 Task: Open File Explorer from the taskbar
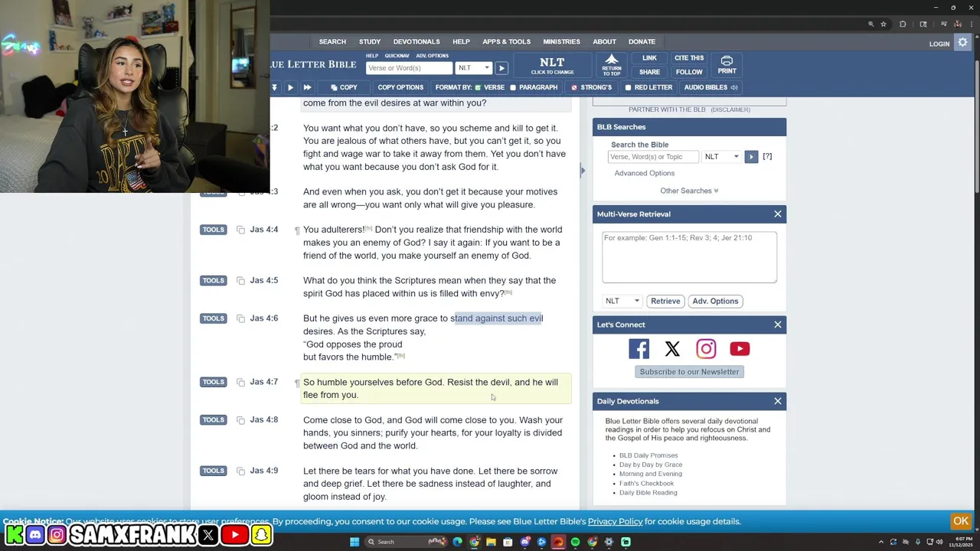491,542
